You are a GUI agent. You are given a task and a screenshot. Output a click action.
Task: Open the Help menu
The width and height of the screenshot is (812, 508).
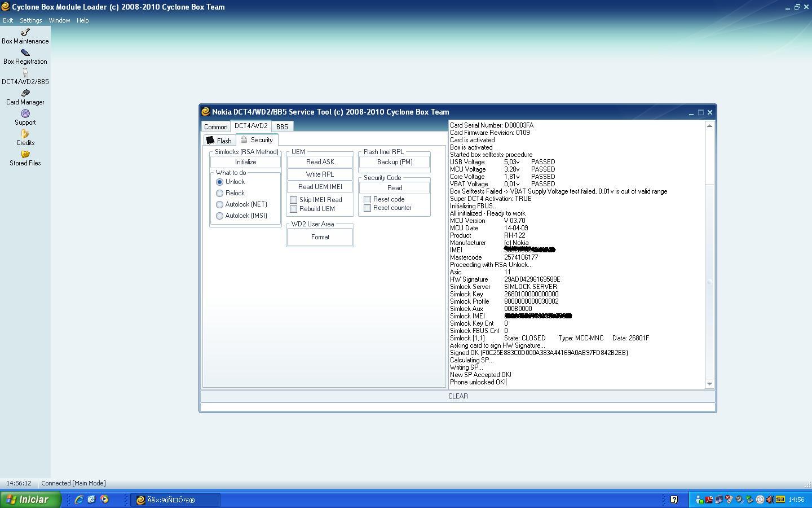pyautogui.click(x=82, y=20)
